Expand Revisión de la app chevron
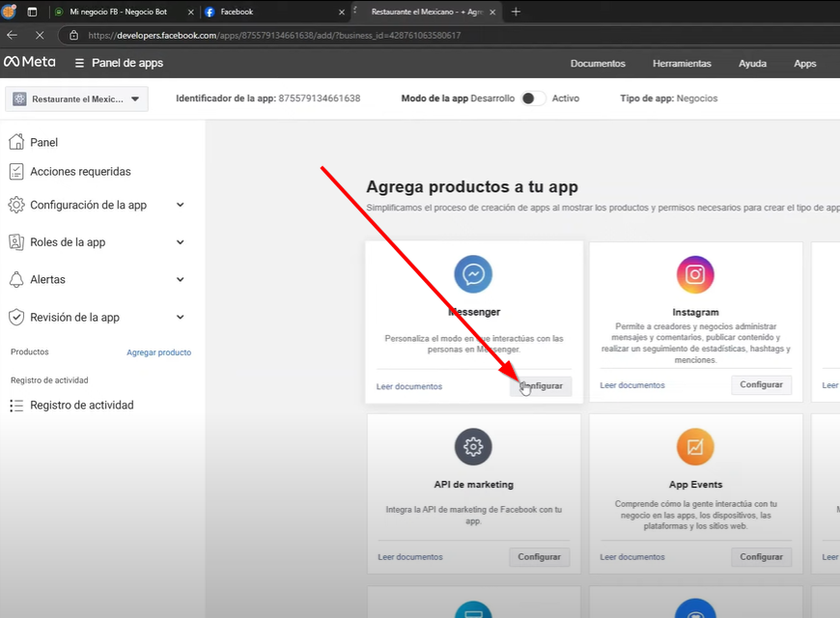 tap(181, 318)
